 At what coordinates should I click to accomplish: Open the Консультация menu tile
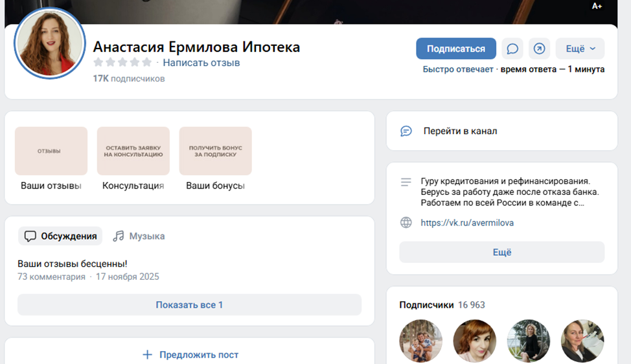(133, 159)
